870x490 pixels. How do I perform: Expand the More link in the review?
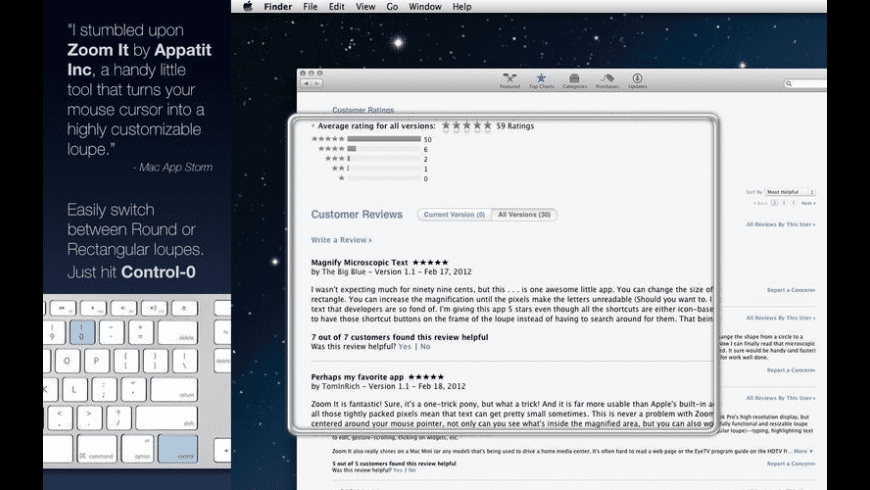click(x=803, y=451)
